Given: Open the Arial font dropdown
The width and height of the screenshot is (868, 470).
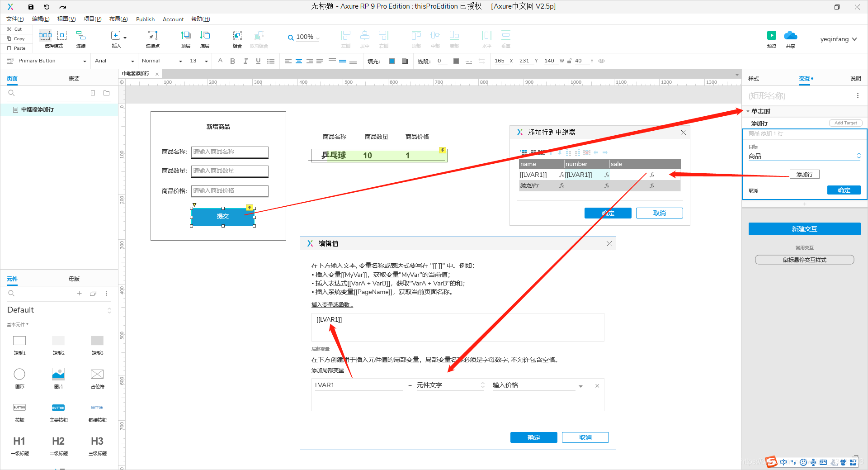Looking at the screenshot, I should tap(132, 61).
